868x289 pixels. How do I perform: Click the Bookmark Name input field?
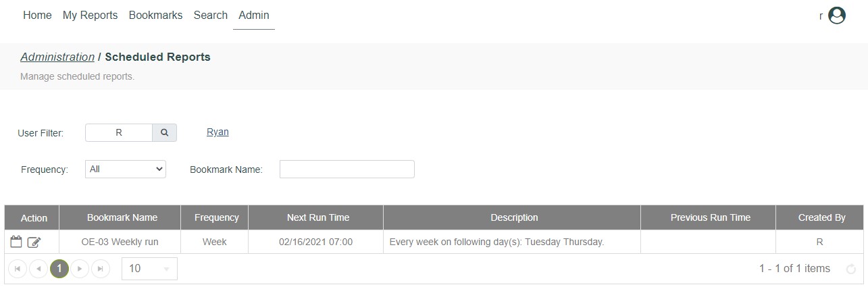coord(347,169)
